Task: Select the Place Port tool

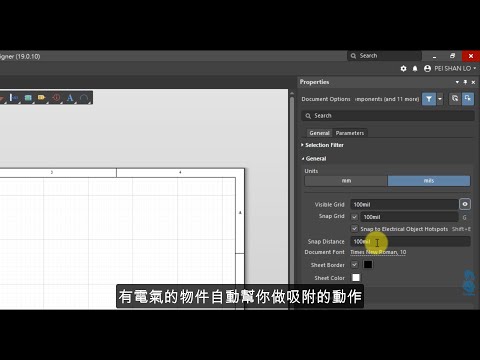Action: (x=13, y=98)
